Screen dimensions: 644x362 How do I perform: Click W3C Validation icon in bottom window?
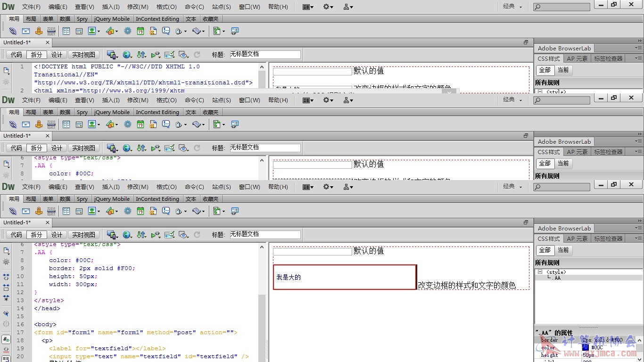click(156, 234)
